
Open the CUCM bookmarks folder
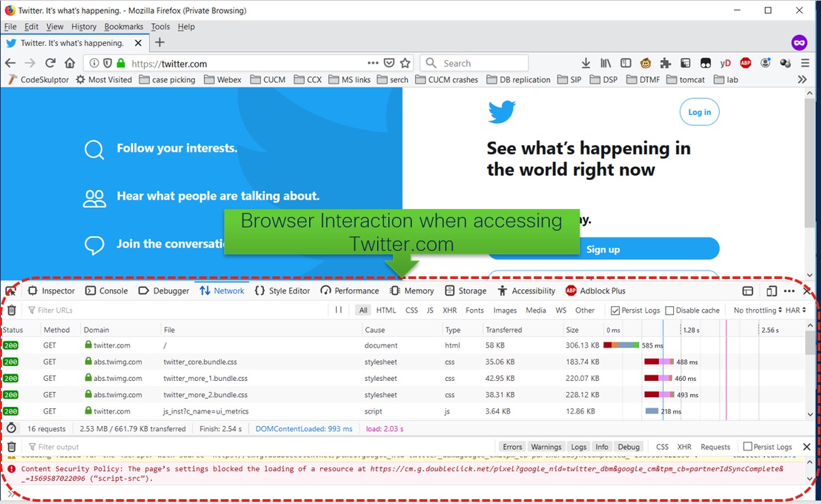268,79
